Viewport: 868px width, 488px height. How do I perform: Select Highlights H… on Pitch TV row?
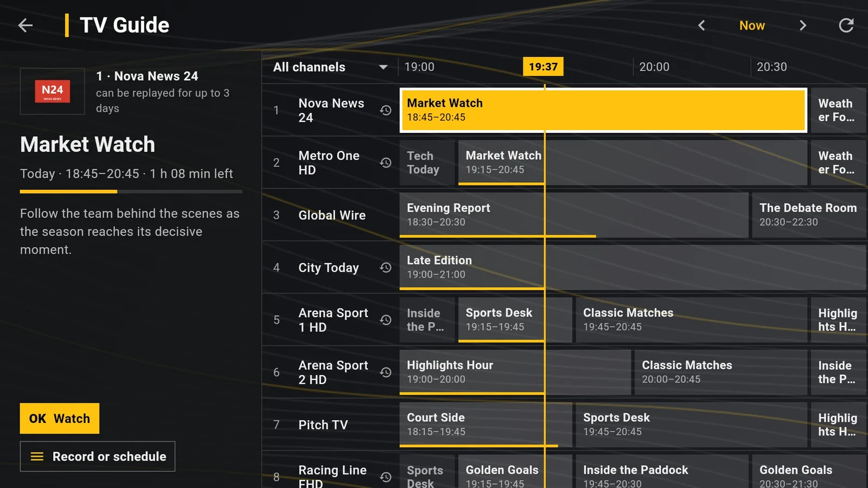coord(838,425)
